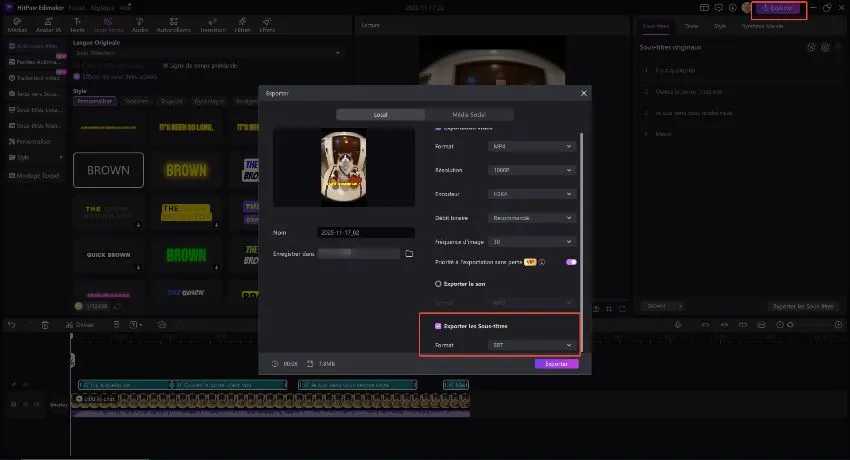The width and height of the screenshot is (850, 460).
Task: Open the Audio tool in the top toolbar
Action: 140,27
